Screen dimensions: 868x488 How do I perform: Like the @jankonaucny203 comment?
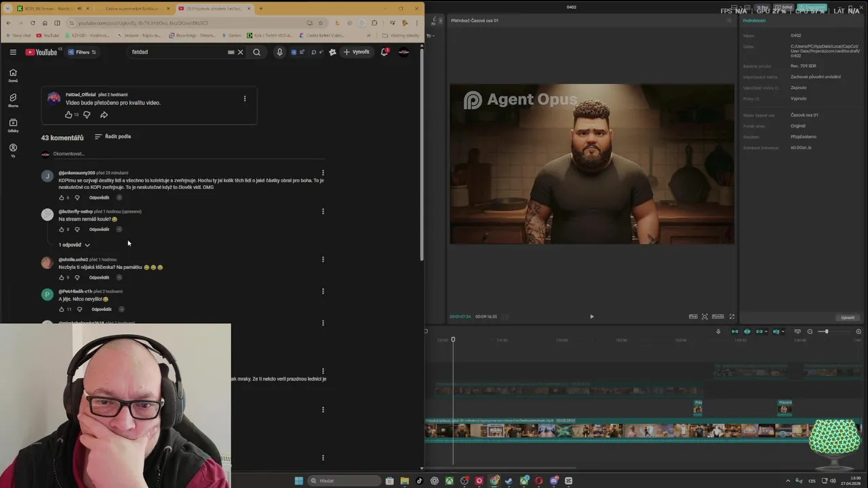(x=61, y=197)
